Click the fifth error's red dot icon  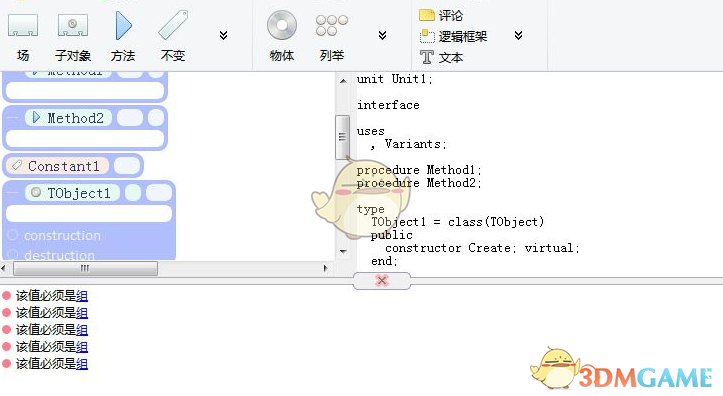tap(6, 363)
